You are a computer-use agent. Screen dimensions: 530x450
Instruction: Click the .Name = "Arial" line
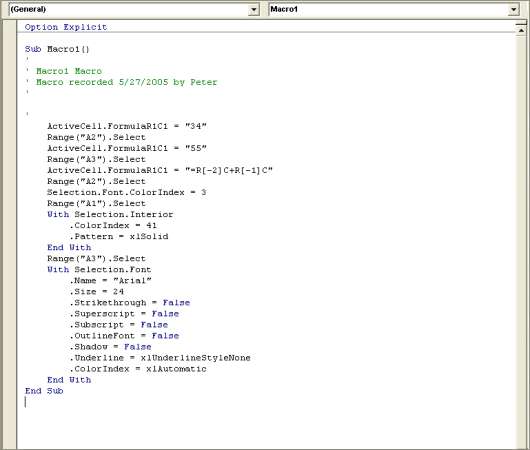point(111,281)
